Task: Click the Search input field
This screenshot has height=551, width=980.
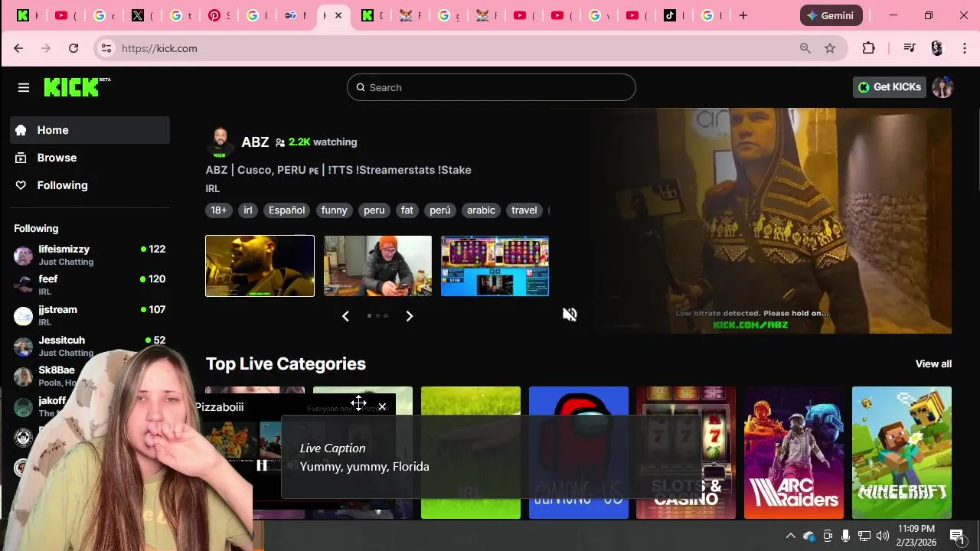Action: click(492, 87)
